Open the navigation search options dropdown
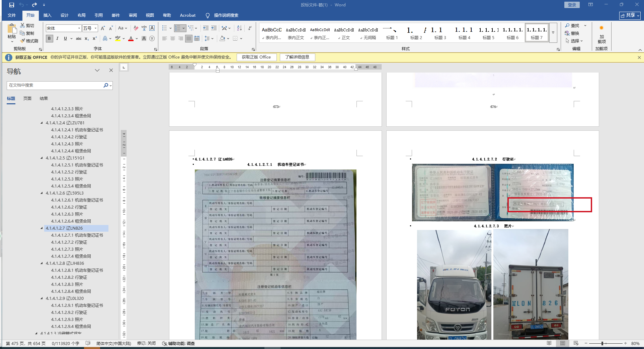The width and height of the screenshot is (644, 349). [111, 85]
